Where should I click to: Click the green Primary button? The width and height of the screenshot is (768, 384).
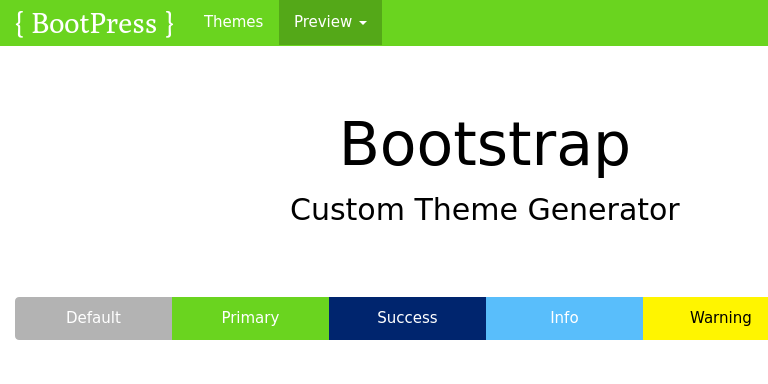(x=250, y=318)
